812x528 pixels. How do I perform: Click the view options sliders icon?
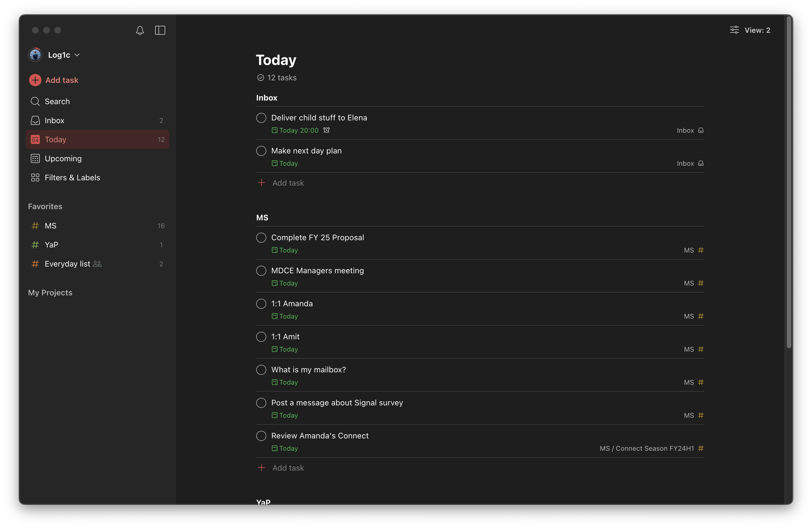point(734,30)
